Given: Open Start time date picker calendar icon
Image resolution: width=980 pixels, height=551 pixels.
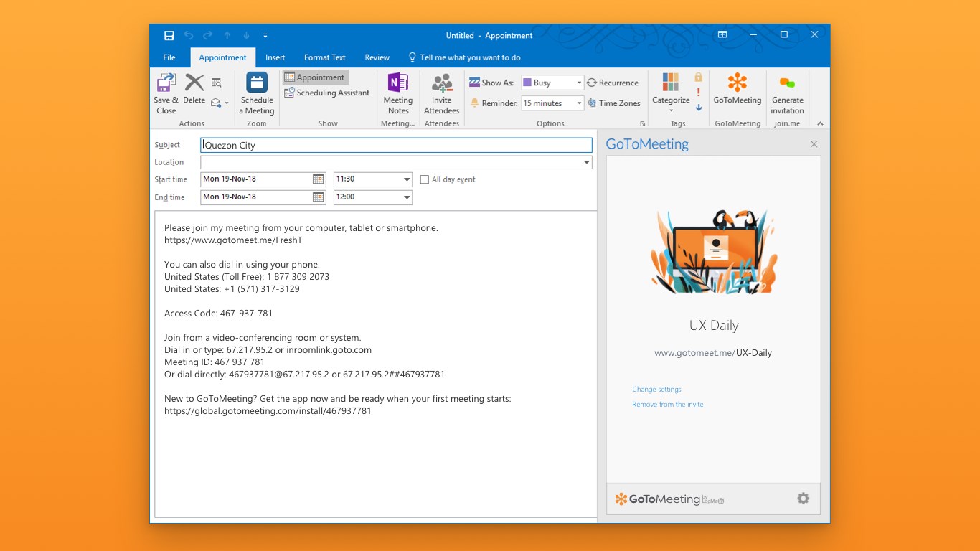Looking at the screenshot, I should click(319, 179).
